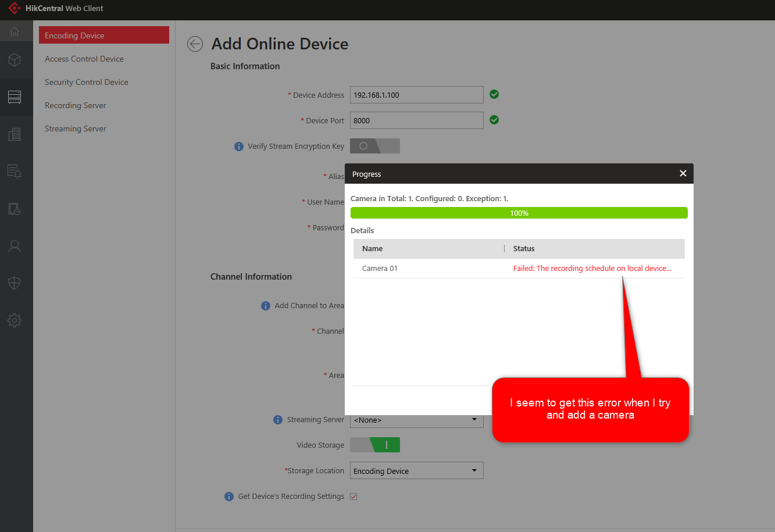Select Access Control Device menu item

click(84, 59)
